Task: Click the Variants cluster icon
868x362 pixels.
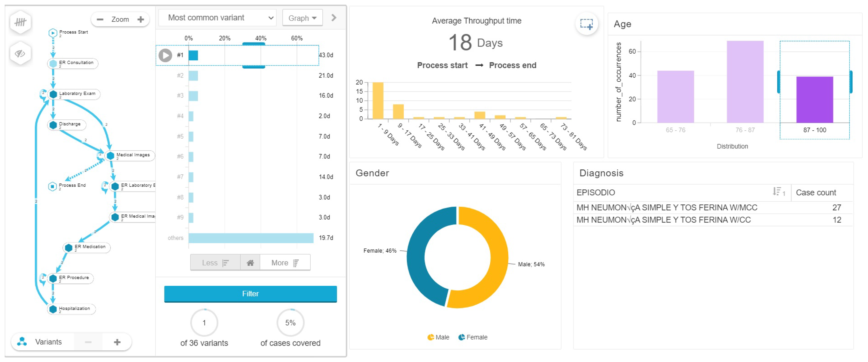Action: click(x=22, y=342)
